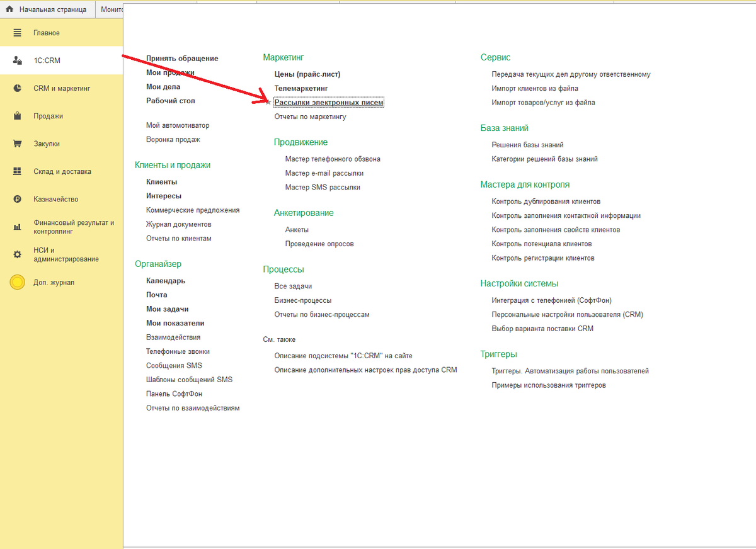Open Сообщения SMS link
This screenshot has width=756, height=549.
[x=174, y=366]
